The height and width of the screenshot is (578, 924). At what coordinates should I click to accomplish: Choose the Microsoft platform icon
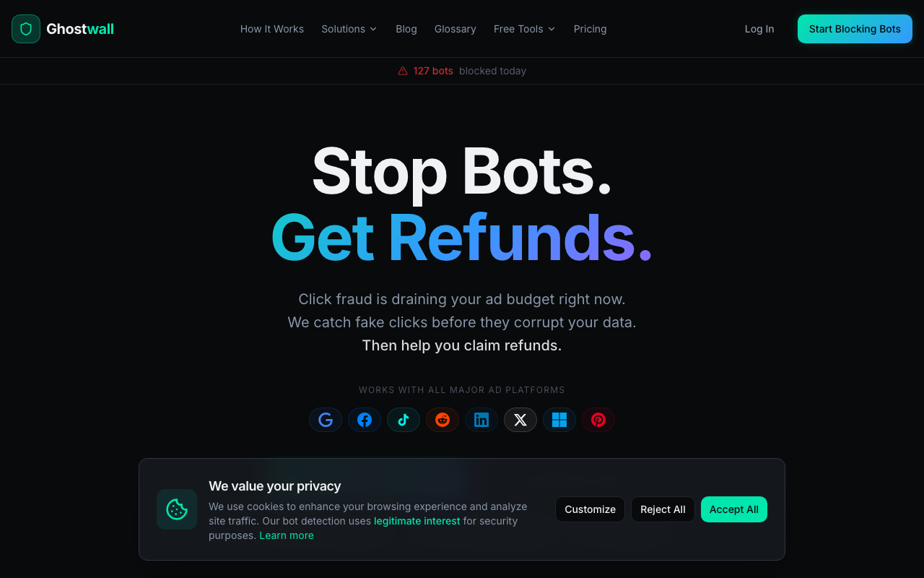click(x=559, y=420)
